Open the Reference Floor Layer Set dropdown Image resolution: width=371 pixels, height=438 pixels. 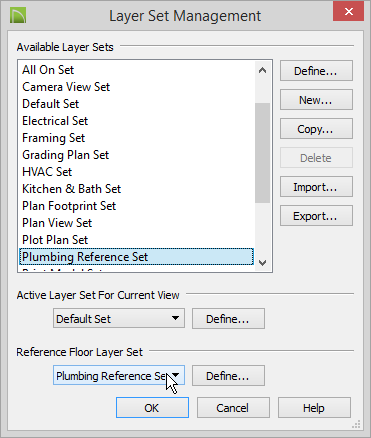[x=119, y=376]
